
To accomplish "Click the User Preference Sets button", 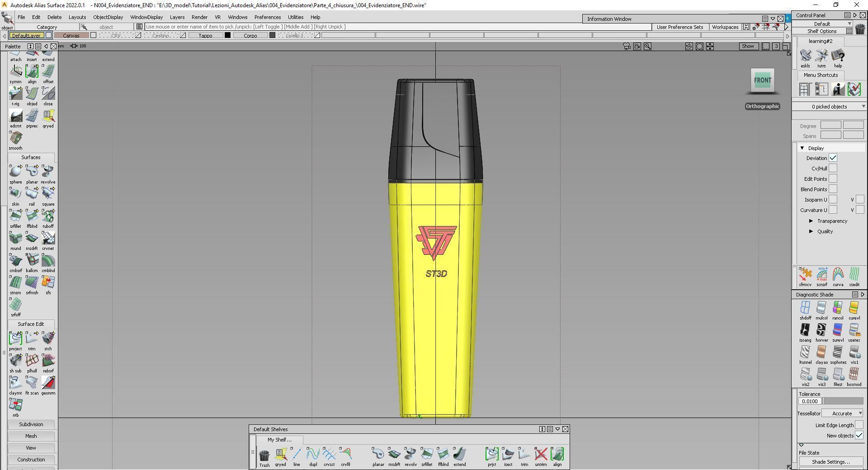I will point(679,27).
